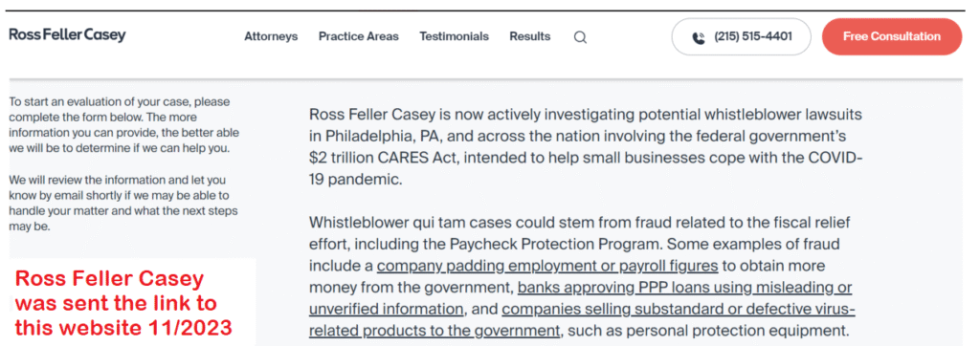The height and width of the screenshot is (346, 980).
Task: Open the Attorneys menu item
Action: click(271, 36)
